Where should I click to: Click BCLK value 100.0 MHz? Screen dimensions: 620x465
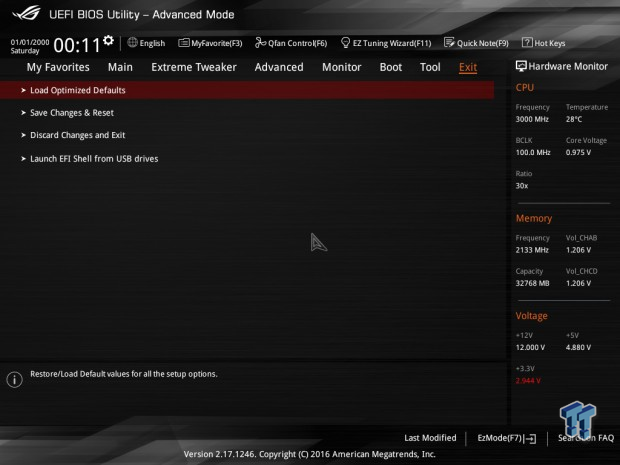click(533, 152)
